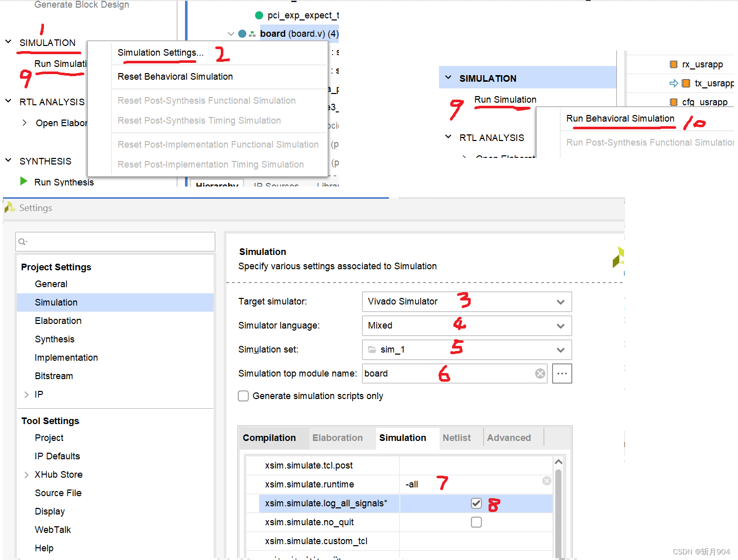Click the tx_usrapp module icon
738x560 pixels.
(686, 83)
